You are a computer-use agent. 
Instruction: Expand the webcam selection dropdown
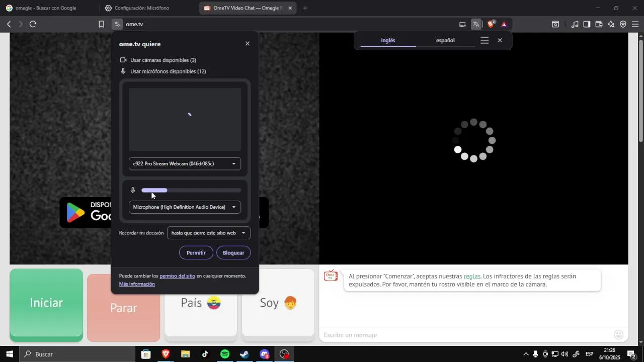pyautogui.click(x=185, y=163)
